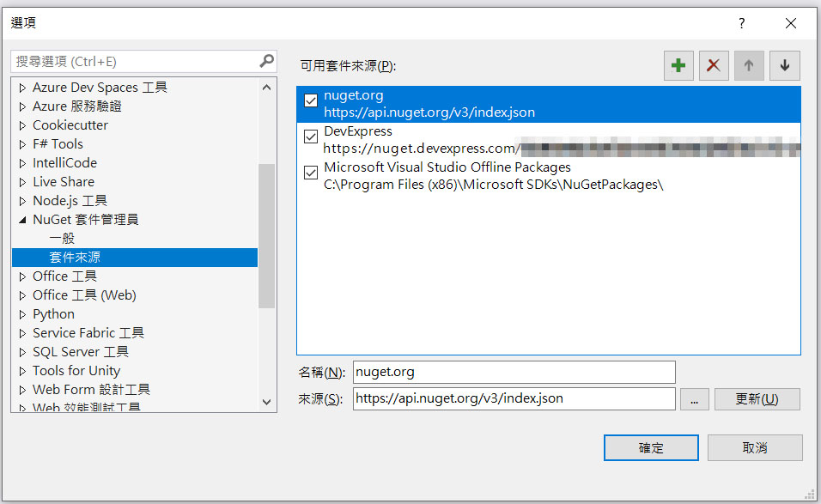Select Microsoft Visual Studio Offline Packages row

[549, 176]
